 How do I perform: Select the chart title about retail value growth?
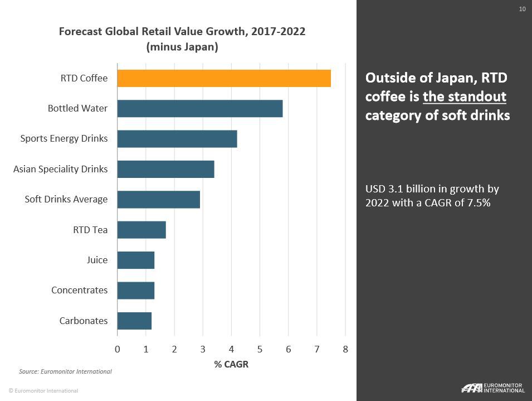pyautogui.click(x=182, y=39)
